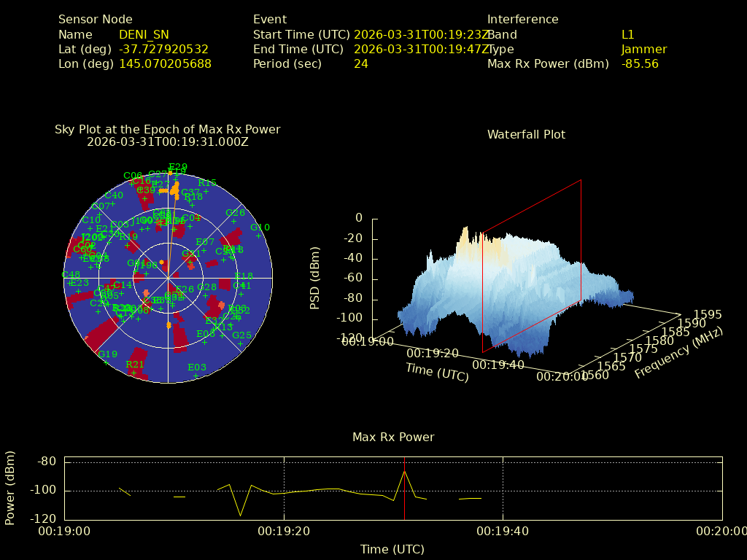747x560 pixels.
Task: Click the Sky Plot title text
Action: (167, 129)
